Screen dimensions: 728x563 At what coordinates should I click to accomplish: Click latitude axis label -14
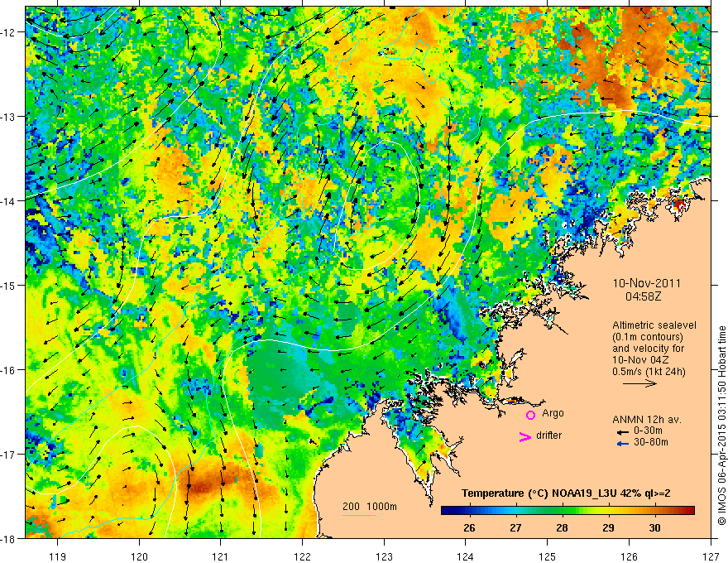[x=9, y=200]
